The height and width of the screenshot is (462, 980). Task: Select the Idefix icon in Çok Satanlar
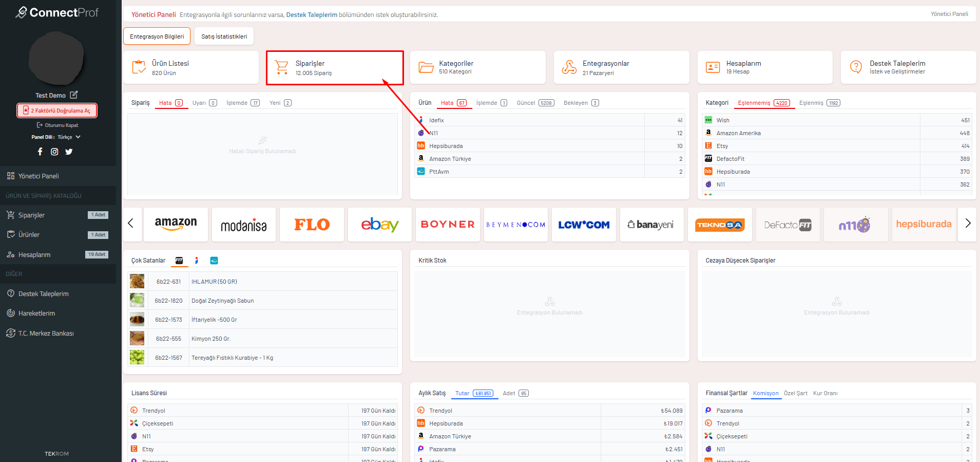coord(197,261)
